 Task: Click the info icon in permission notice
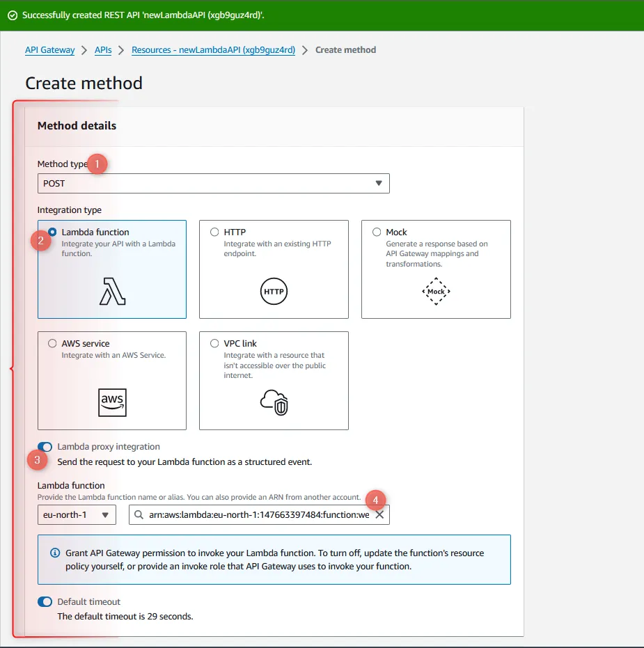pos(55,553)
